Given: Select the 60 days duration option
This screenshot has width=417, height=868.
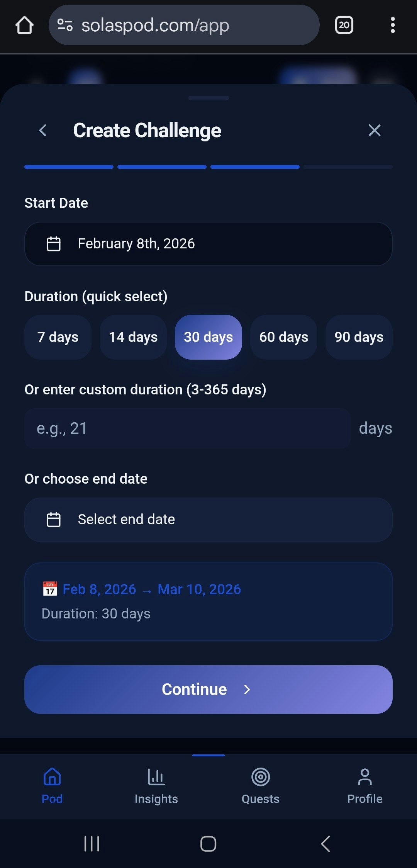Looking at the screenshot, I should point(283,337).
